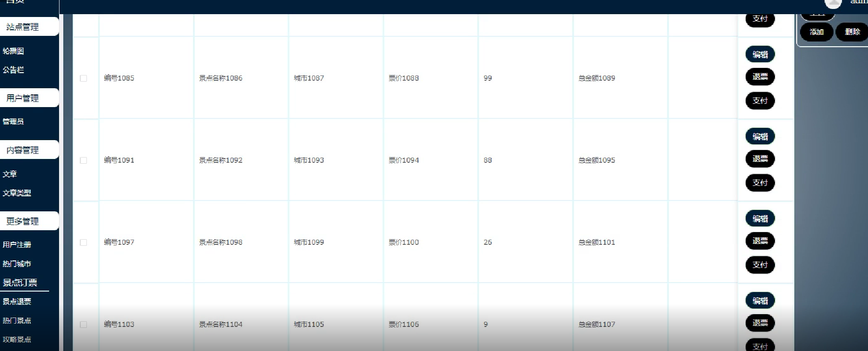This screenshot has height=351, width=868.
Task: Open the 用户管理 sidebar section
Action: pyautogui.click(x=28, y=98)
